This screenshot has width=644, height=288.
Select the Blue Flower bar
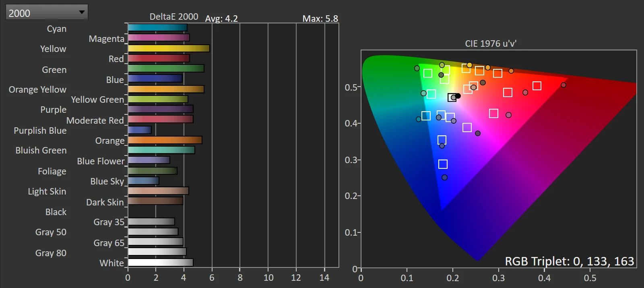click(x=149, y=160)
